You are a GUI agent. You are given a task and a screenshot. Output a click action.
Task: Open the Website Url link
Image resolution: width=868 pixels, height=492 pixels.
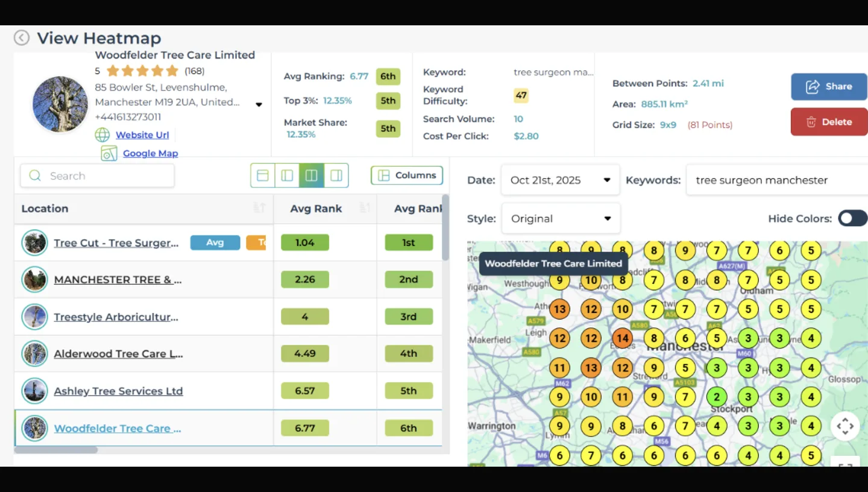pos(142,135)
